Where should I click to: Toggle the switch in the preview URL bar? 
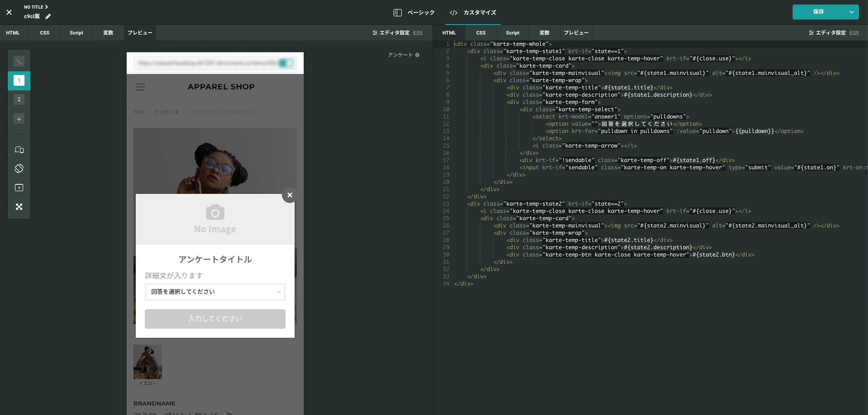(x=286, y=63)
